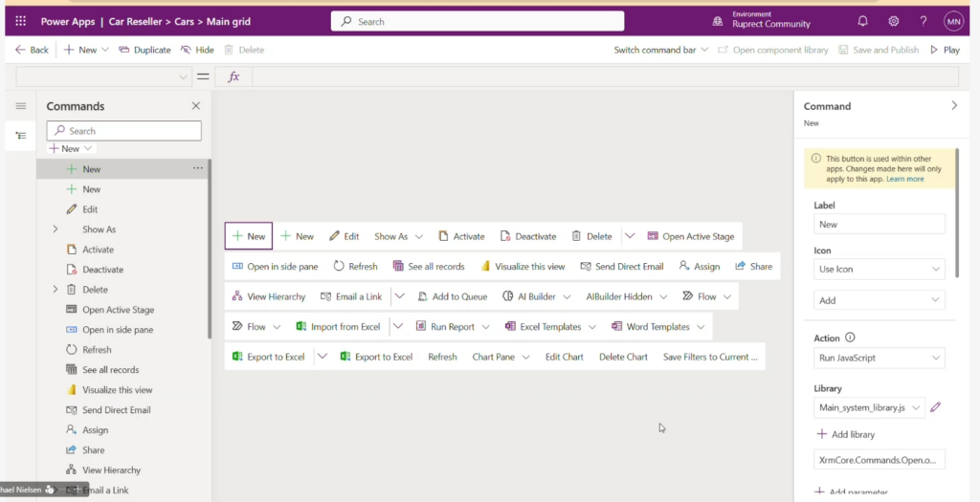Viewport: 980px width, 502px height.
Task: Click the hamburger menu icon in left rail
Action: pyautogui.click(x=20, y=106)
